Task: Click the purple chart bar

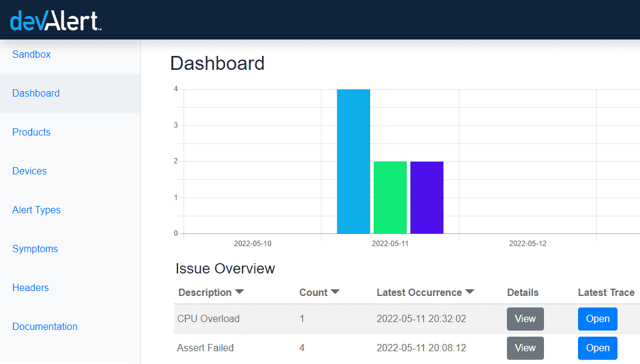Action: click(427, 197)
